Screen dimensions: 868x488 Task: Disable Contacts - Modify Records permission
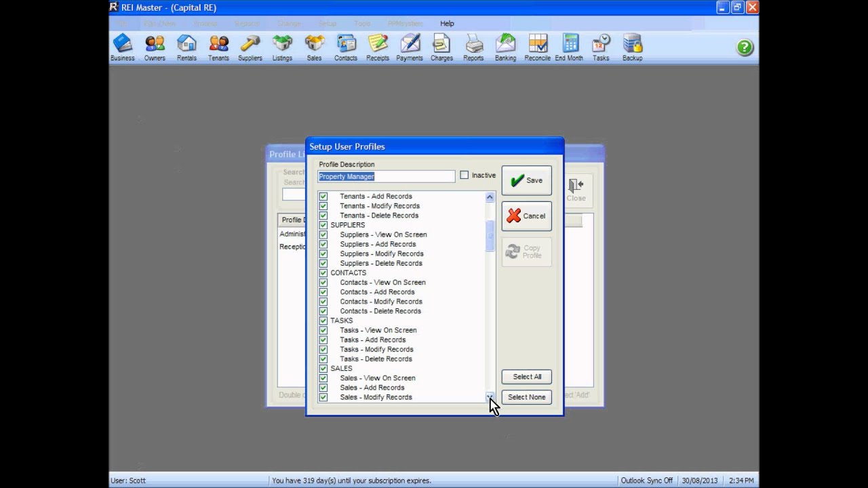(x=323, y=302)
